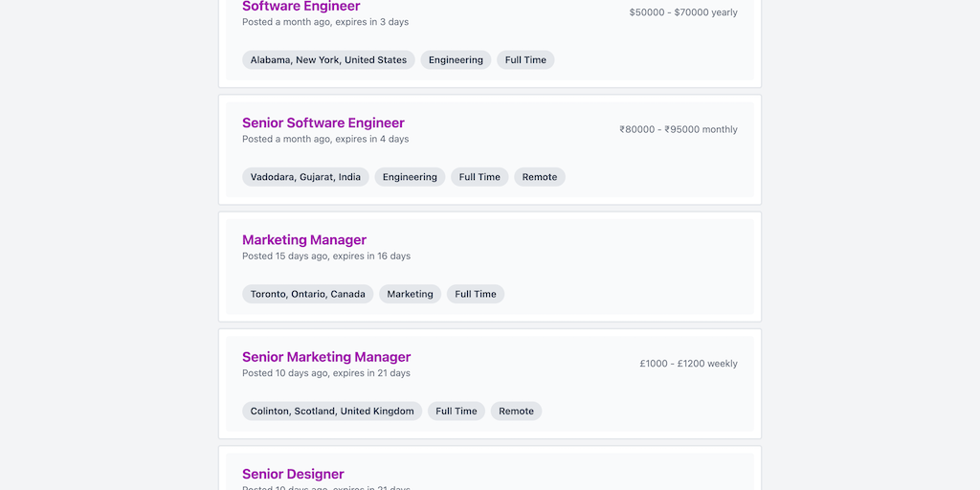The width and height of the screenshot is (980, 490).
Task: Select the Toronto, Ontario, Canada tag
Action: (307, 294)
